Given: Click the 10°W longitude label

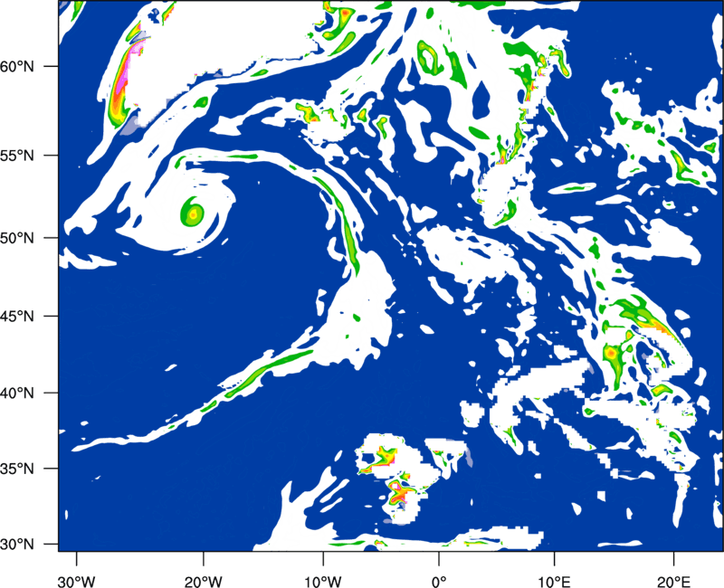Looking at the screenshot, I should tap(322, 582).
